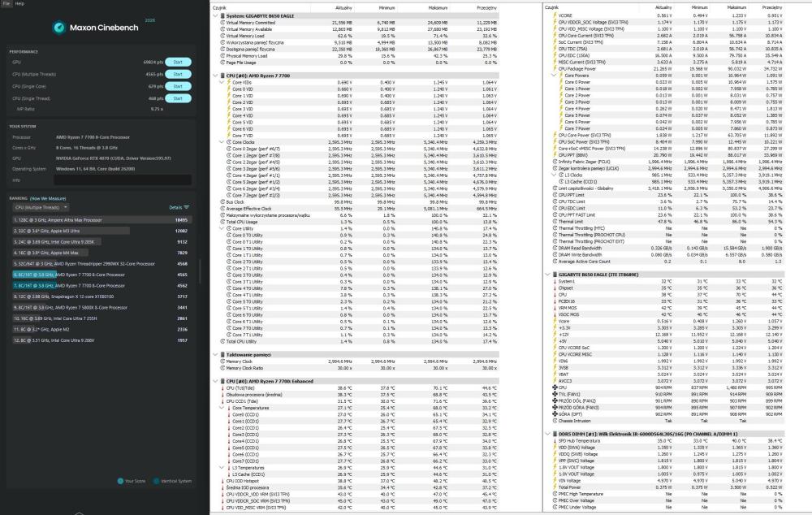Click the chip icon of GIGABYTE B650 EAGLE (ITE IT8689E)
Viewport: 812px width, 515px height.
[555, 275]
